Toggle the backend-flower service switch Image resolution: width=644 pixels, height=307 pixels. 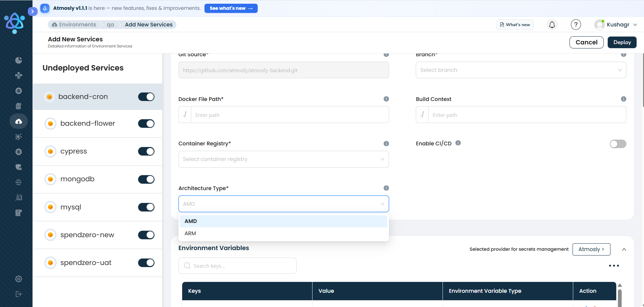coord(146,124)
